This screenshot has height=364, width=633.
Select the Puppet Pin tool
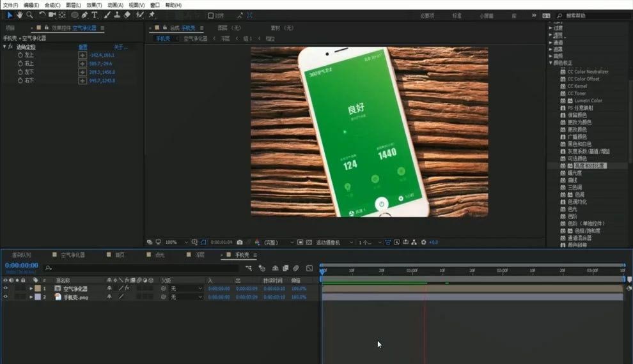pos(152,15)
